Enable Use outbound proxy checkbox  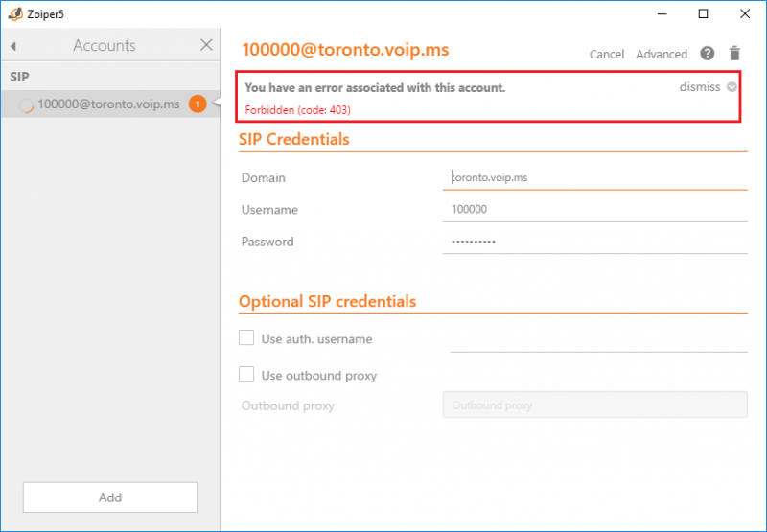(246, 374)
